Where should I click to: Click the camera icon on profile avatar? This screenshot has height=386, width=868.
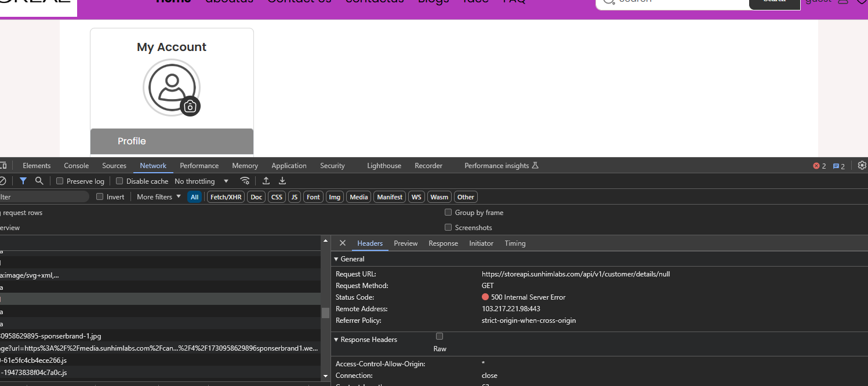[190, 106]
